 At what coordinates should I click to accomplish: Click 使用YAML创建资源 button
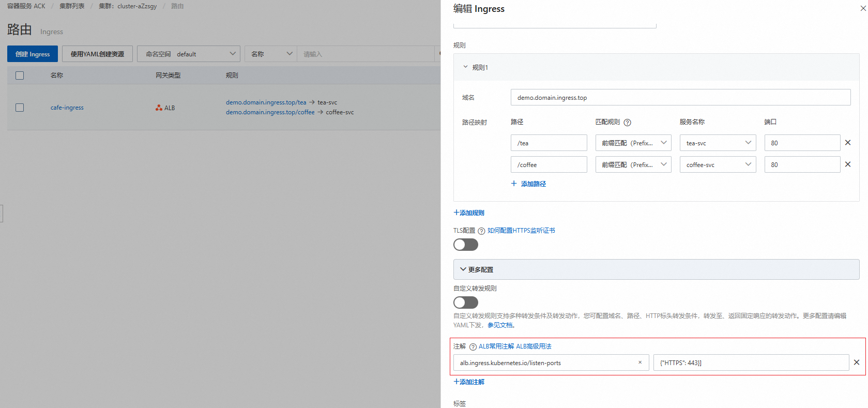(x=97, y=54)
